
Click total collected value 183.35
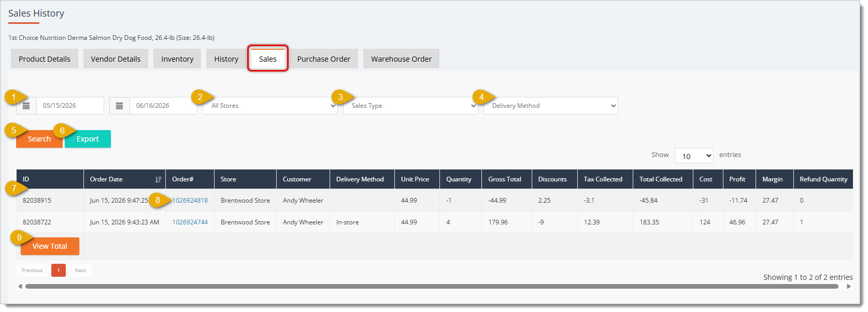(x=649, y=222)
